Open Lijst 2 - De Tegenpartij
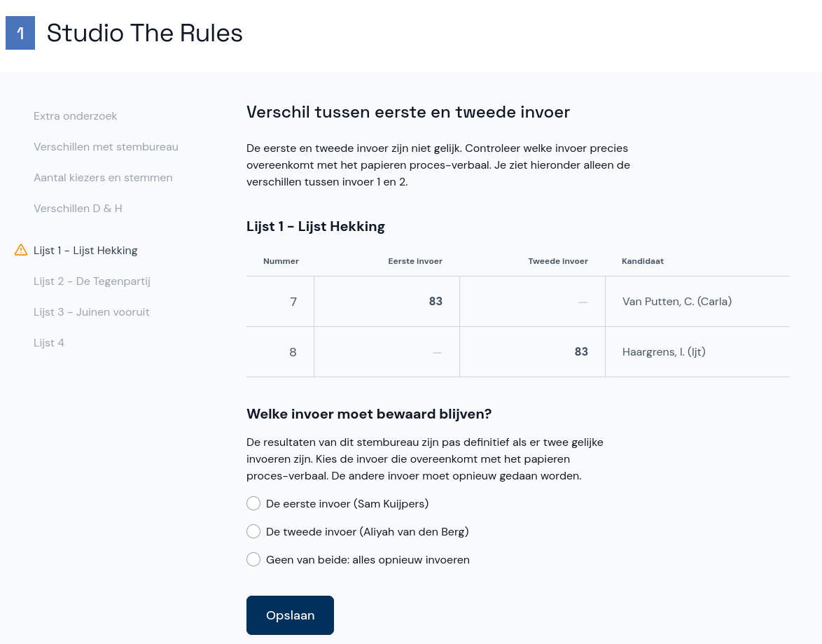The height and width of the screenshot is (644, 822). 92,281
